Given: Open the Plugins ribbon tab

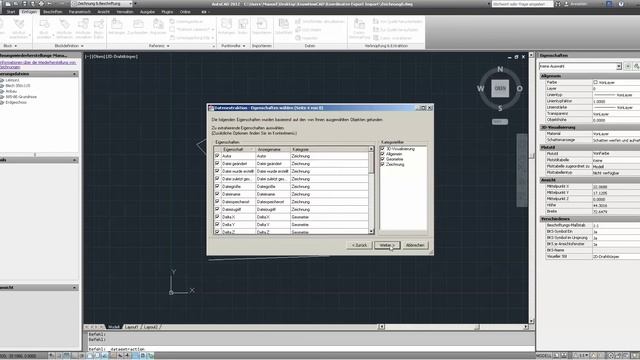Looking at the screenshot, I should pyautogui.click(x=167, y=12).
